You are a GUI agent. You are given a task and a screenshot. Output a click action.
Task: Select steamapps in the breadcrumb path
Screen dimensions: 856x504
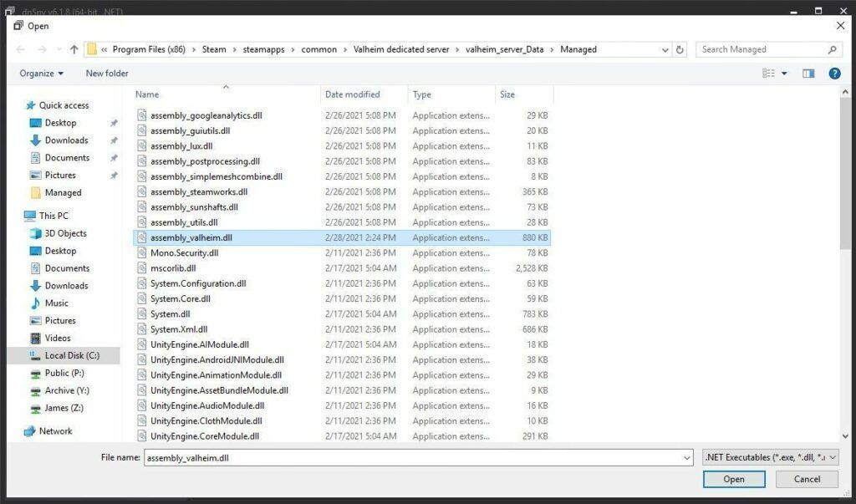click(263, 49)
